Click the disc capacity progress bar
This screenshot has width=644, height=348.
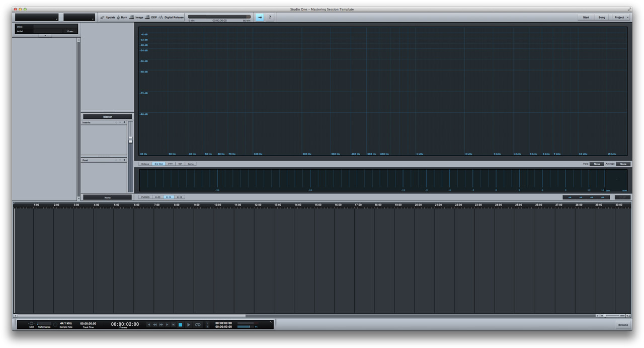(219, 17)
